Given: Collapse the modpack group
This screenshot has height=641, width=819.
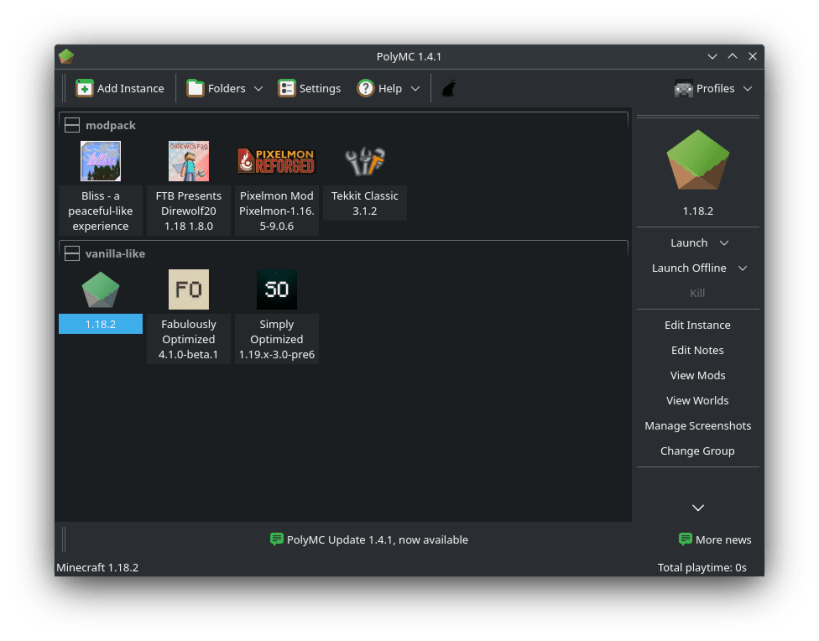Looking at the screenshot, I should click(x=72, y=125).
